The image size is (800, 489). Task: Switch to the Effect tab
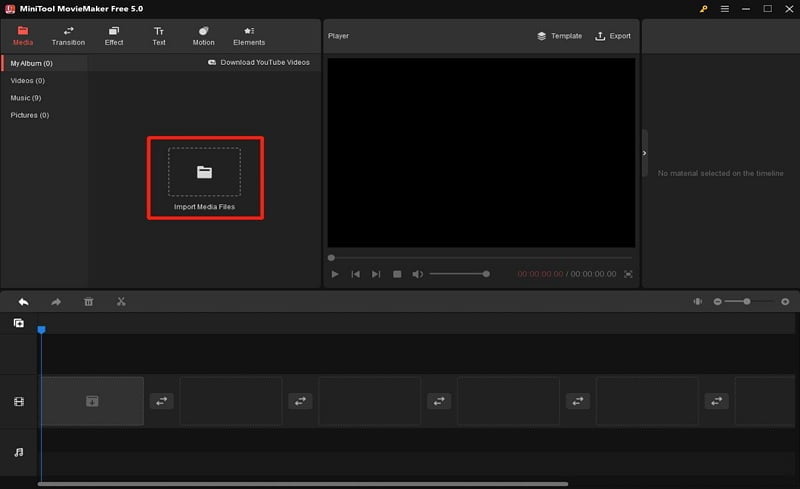point(114,36)
